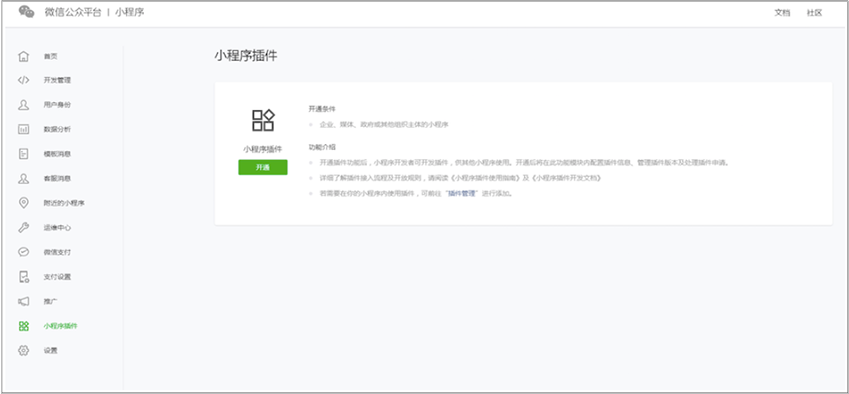The height and width of the screenshot is (394, 849).
Task: Click the bar chart icon for 数据分析
Action: 23,129
